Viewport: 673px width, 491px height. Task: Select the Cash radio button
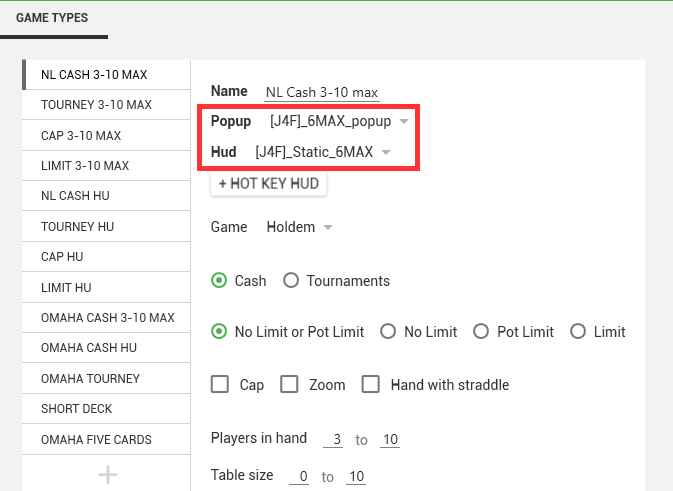coord(219,281)
